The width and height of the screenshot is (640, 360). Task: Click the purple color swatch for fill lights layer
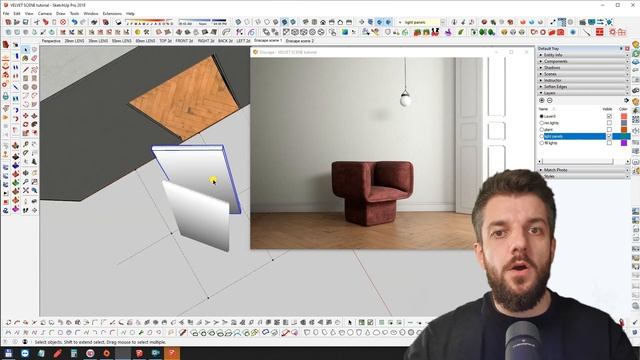pos(624,143)
